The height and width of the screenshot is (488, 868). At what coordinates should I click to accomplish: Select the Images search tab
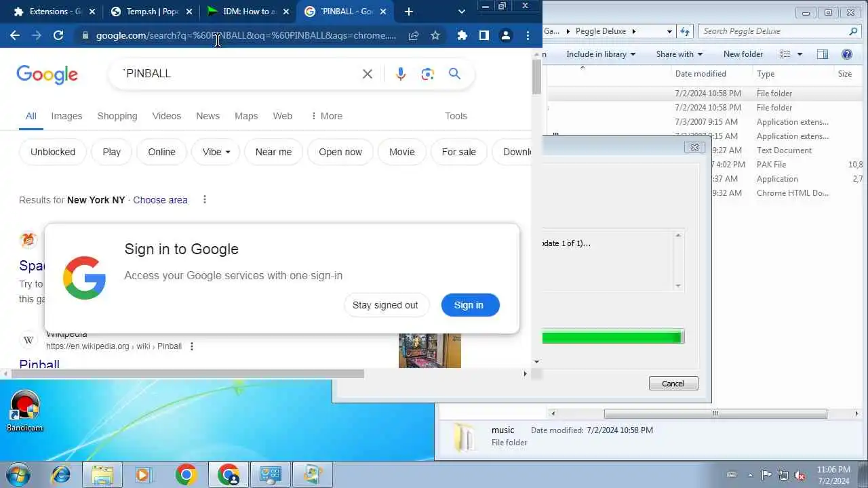[x=66, y=116]
